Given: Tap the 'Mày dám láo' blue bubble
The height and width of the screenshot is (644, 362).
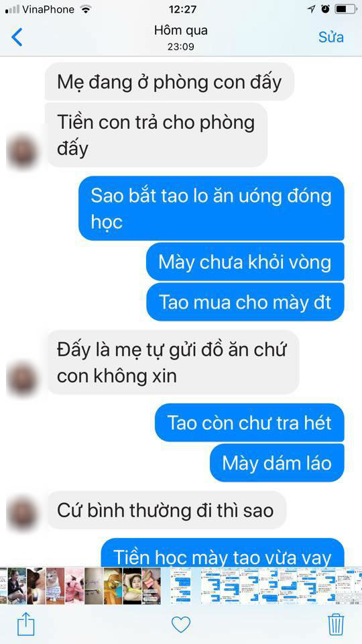Looking at the screenshot, I should 277,464.
